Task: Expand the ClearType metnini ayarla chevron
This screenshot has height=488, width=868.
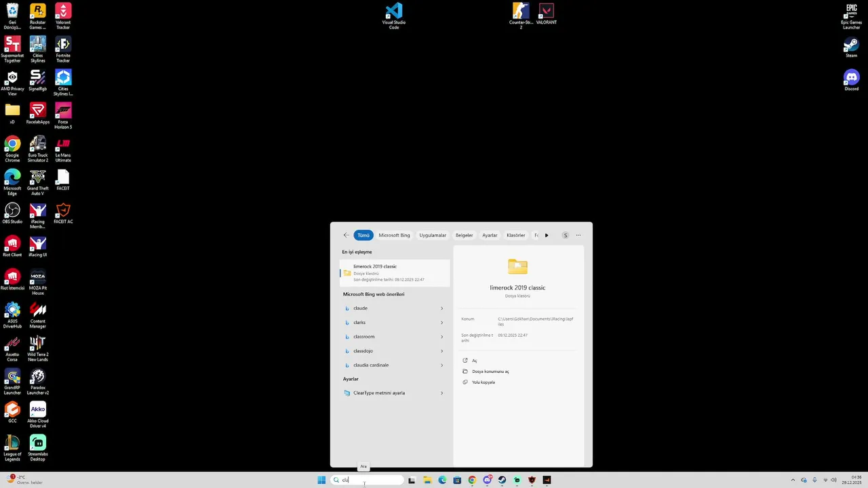Action: (x=442, y=393)
